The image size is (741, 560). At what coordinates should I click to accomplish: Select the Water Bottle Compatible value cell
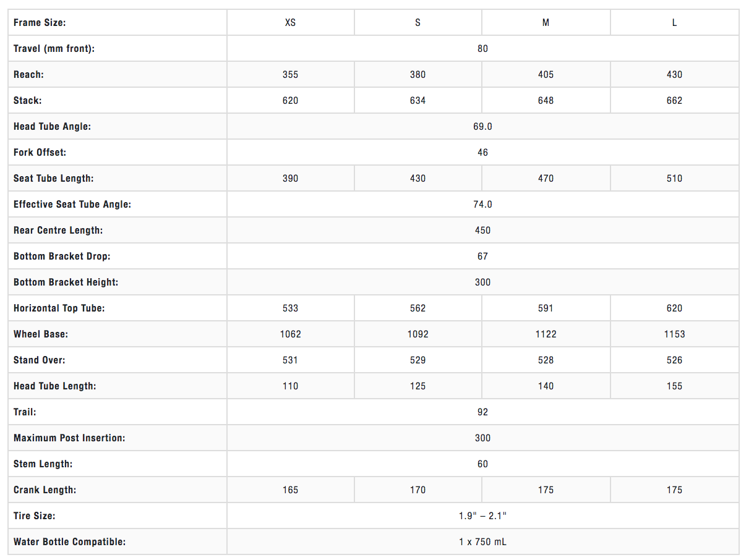tap(482, 542)
